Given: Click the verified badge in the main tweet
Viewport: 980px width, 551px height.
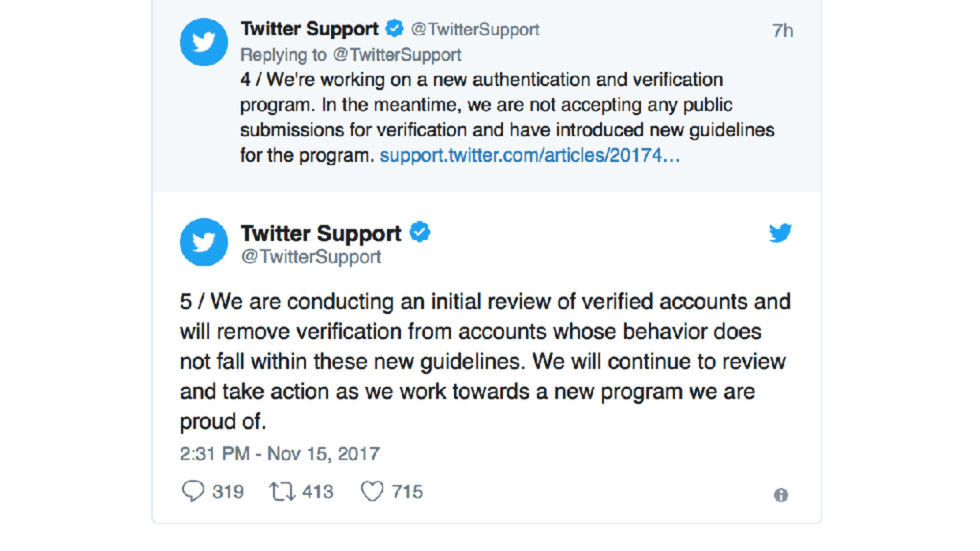Looking at the screenshot, I should (420, 232).
